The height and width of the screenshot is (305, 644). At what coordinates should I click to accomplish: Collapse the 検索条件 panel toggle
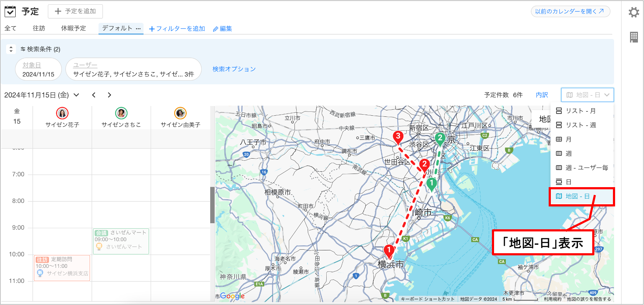point(11,49)
